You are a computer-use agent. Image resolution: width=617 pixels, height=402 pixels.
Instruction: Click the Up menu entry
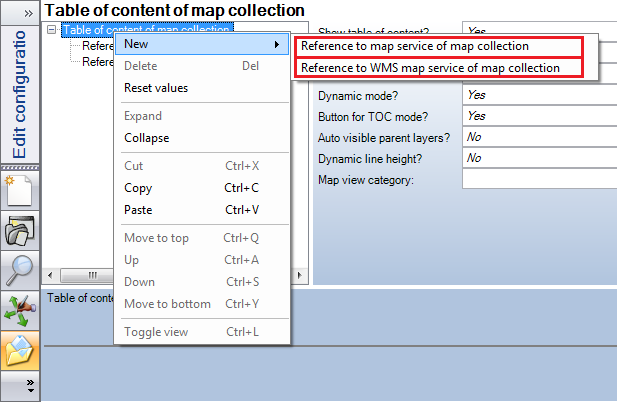[202, 260]
